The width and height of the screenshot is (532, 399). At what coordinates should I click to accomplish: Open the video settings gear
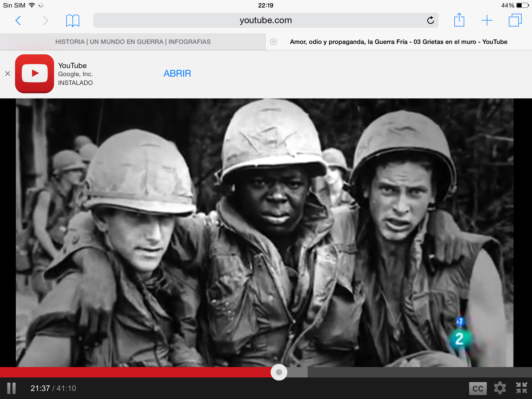[x=500, y=388]
